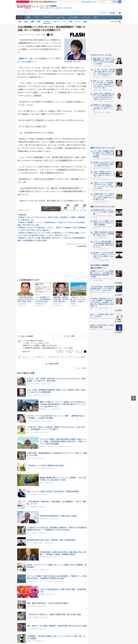The height and width of the screenshot is (644, 138).
Task: React with わかりやすい lightbulb icon
Action: pyautogui.click(x=74, y=208)
